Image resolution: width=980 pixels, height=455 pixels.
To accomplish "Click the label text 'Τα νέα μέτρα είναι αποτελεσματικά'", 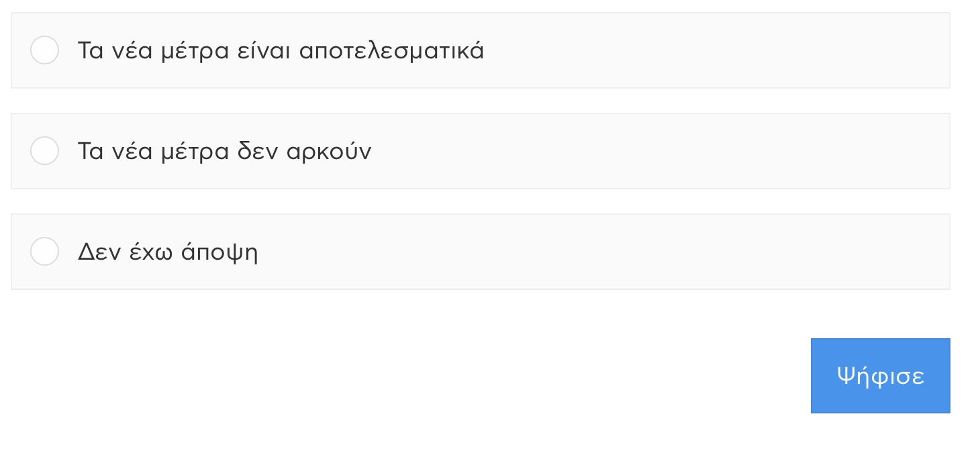I will pyautogui.click(x=281, y=51).
